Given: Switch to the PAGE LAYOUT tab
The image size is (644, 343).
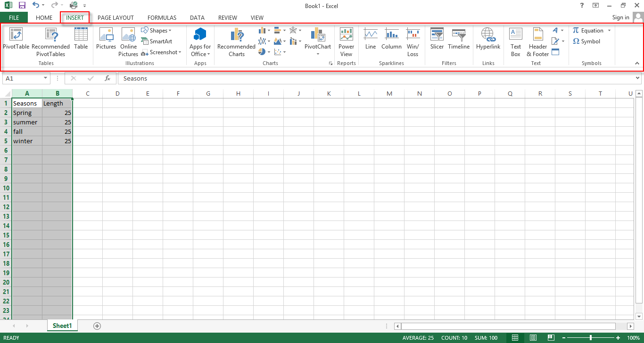Looking at the screenshot, I should (x=116, y=17).
